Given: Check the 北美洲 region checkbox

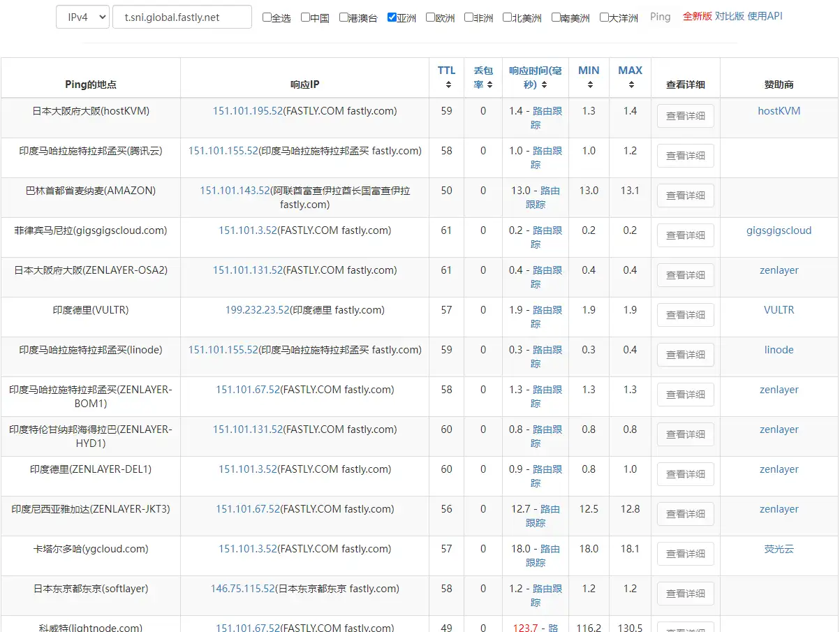Looking at the screenshot, I should coord(507,17).
